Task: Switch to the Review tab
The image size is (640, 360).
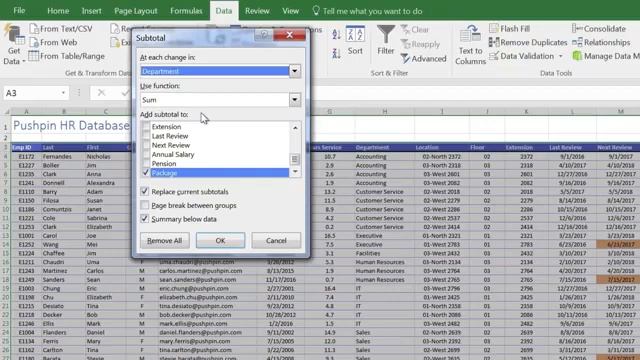Action: [x=257, y=11]
